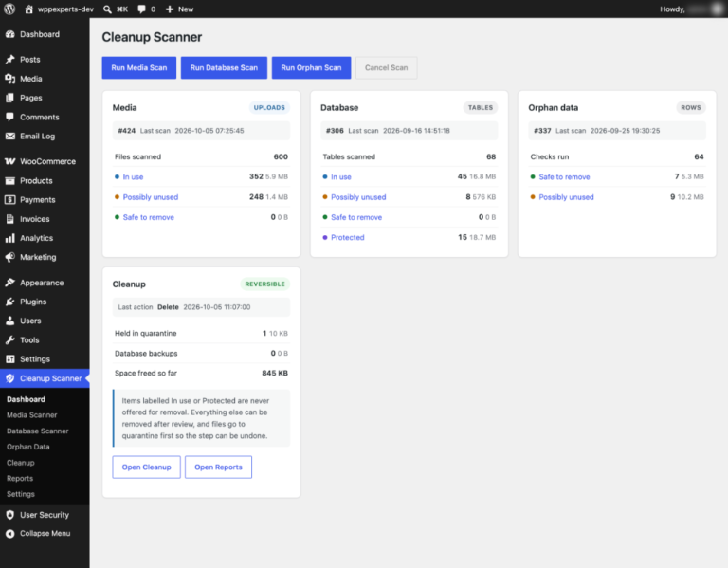Screen dimensions: 728x568
Task: Click the Comments bubble icon in sidebar
Action: 9,117
